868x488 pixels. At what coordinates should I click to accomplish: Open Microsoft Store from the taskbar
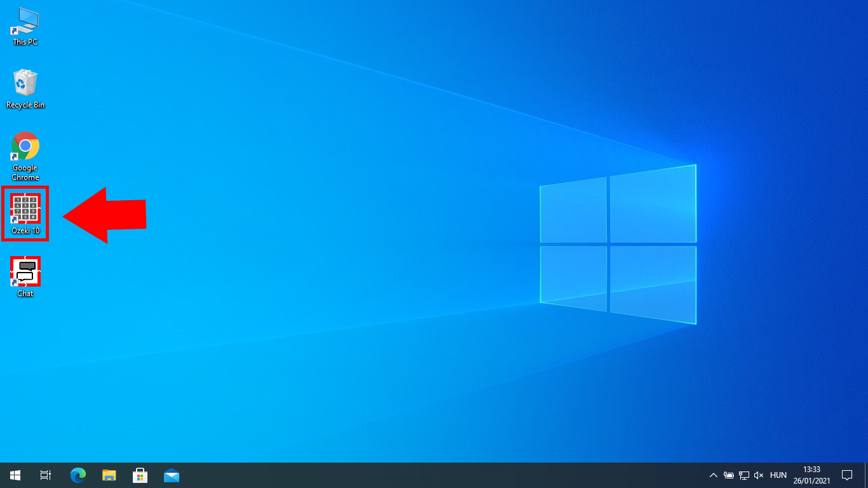pos(140,475)
